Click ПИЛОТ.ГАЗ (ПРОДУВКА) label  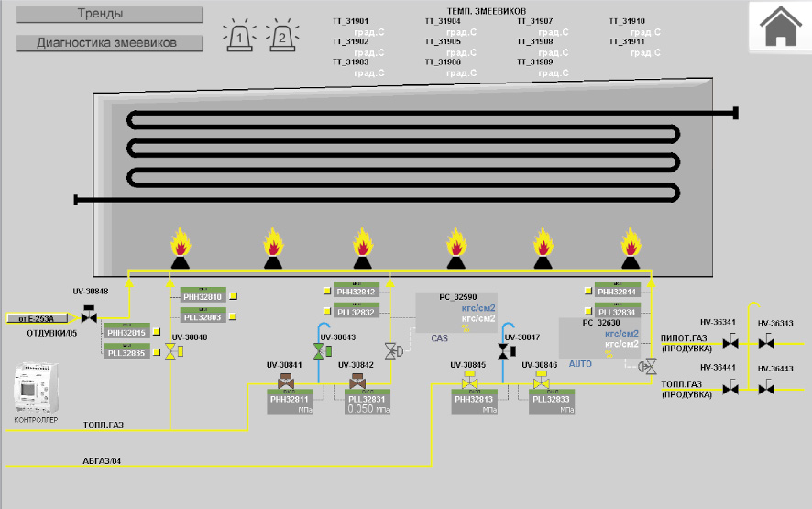click(x=686, y=343)
